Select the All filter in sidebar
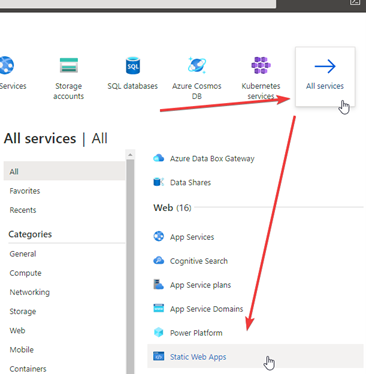This screenshot has height=374, width=366. 64,171
